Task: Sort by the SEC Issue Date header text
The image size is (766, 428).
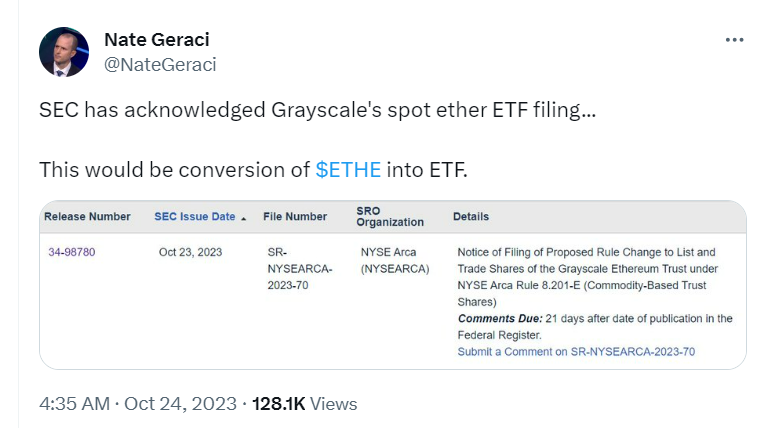Action: (194, 216)
